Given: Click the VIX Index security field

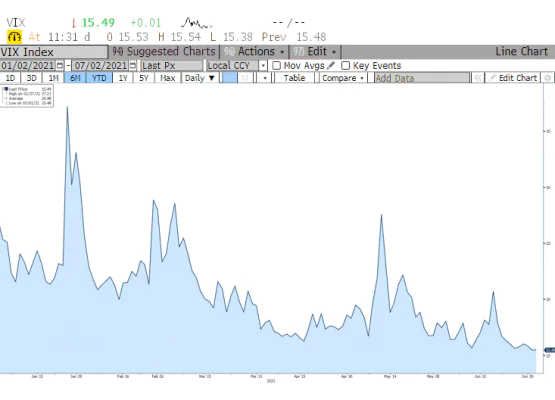Looking at the screenshot, I should coord(53,52).
